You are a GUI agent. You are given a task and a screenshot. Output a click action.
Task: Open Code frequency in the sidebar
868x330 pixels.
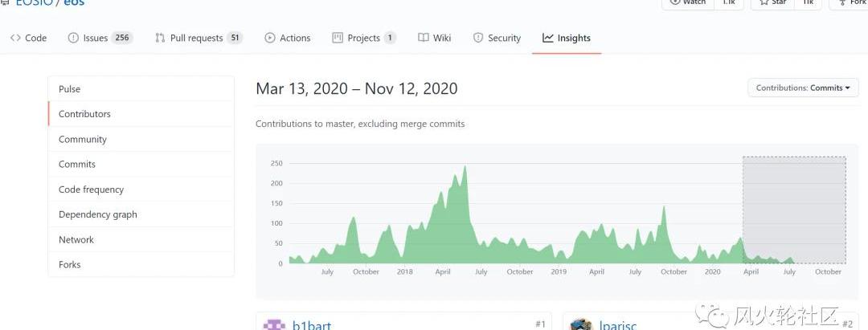pos(92,189)
